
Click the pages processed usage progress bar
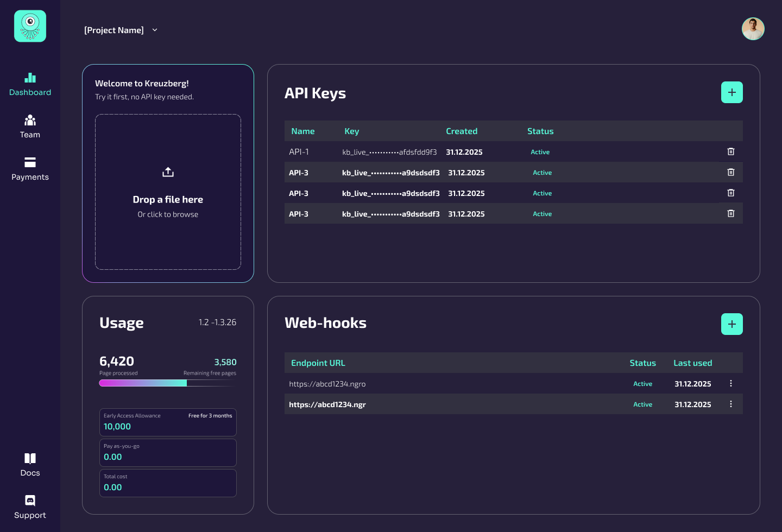tap(168, 383)
